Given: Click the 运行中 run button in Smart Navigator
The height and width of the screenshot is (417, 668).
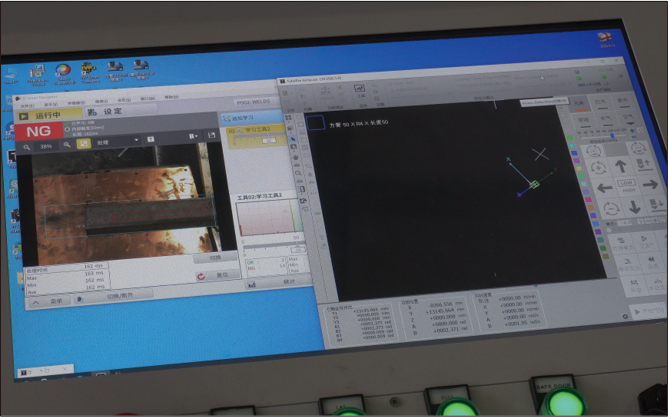Looking at the screenshot, I should 49,115.
